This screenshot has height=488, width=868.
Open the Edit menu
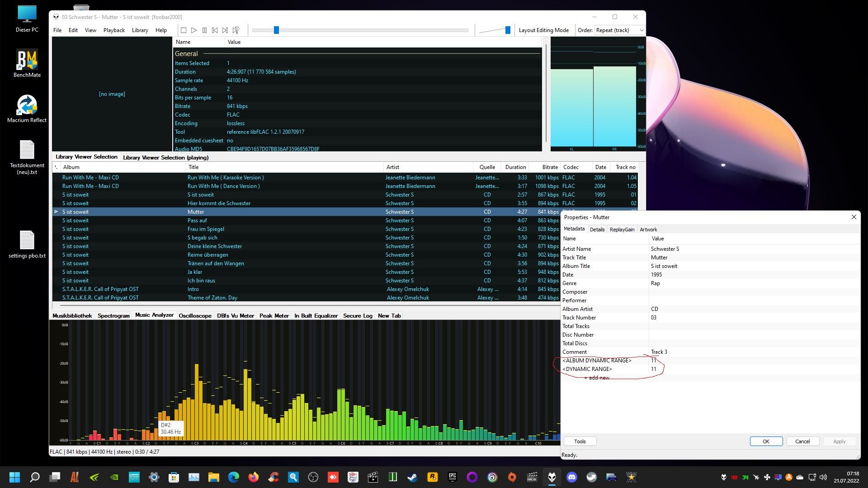[x=73, y=30]
